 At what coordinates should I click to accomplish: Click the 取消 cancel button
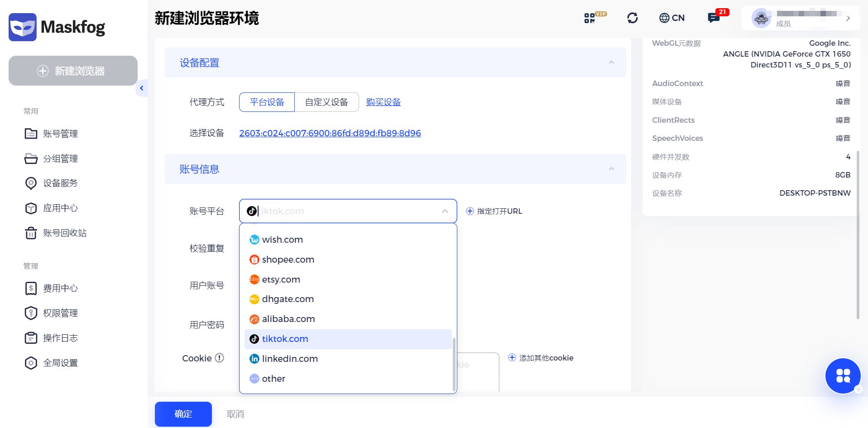coord(235,414)
